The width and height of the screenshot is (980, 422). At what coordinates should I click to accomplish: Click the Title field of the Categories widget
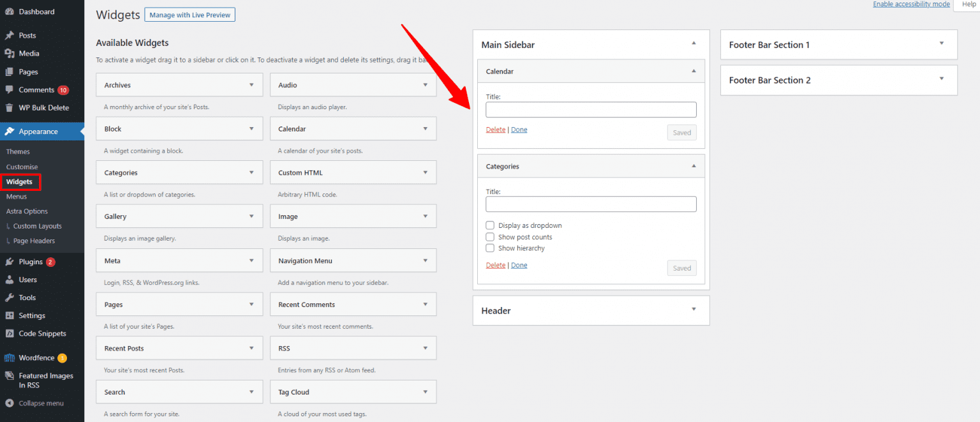pyautogui.click(x=590, y=204)
